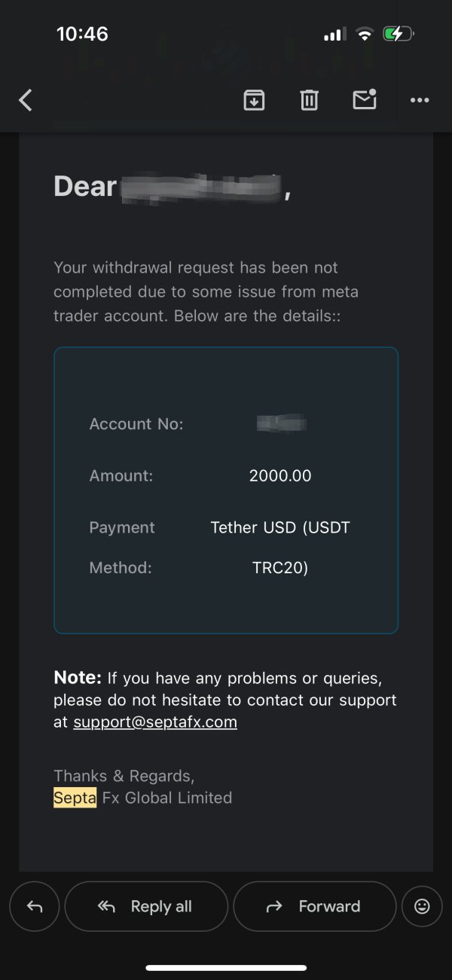The height and width of the screenshot is (980, 452).
Task: Tap the blurred account number
Action: click(280, 424)
